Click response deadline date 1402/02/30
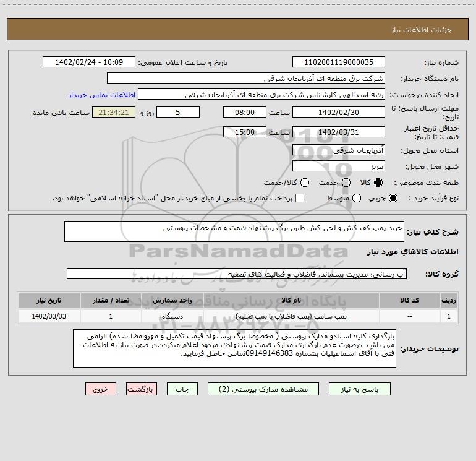Viewport: 476px width, 461px height. click(339, 112)
